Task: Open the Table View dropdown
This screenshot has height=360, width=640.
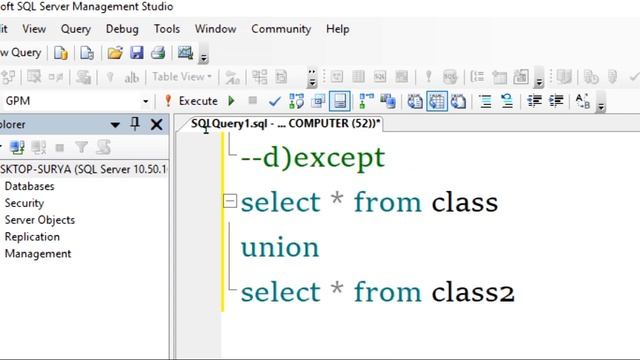Action: pyautogui.click(x=182, y=77)
